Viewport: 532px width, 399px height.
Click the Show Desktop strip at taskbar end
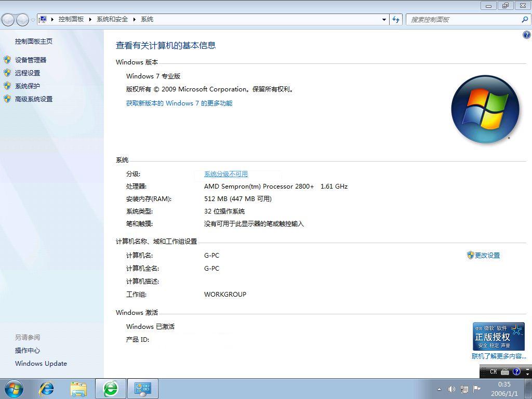click(x=528, y=389)
